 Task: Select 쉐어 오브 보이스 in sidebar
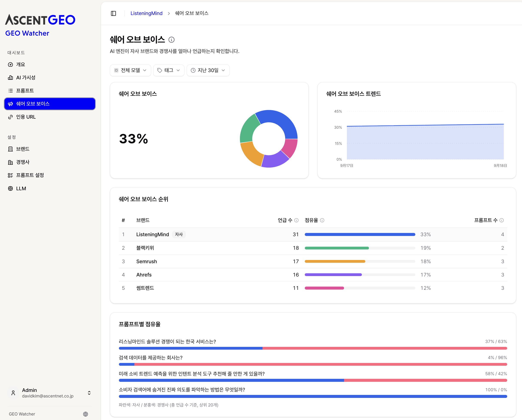[x=50, y=104]
